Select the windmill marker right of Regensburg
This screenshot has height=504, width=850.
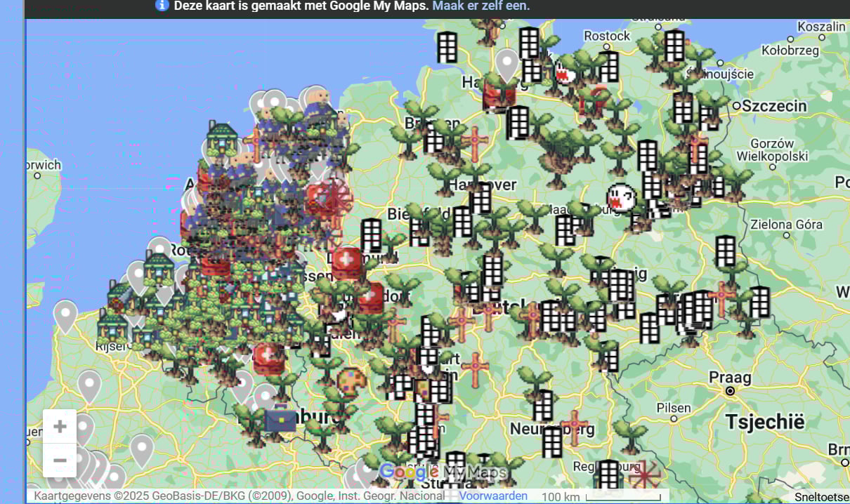[x=643, y=477]
